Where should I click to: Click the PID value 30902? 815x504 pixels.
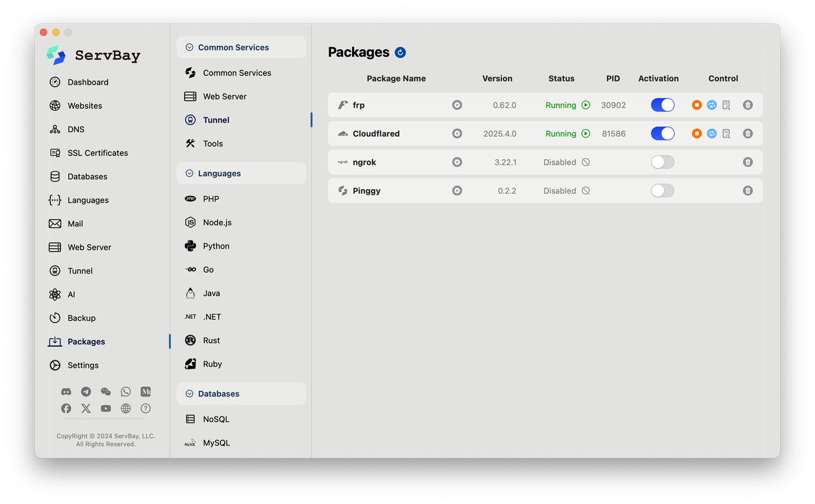pos(613,105)
